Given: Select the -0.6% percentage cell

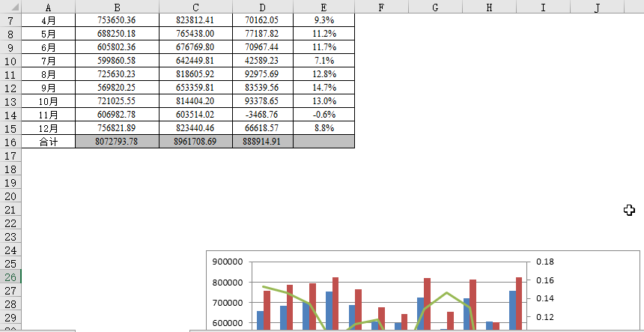Looking at the screenshot, I should pos(323,115).
